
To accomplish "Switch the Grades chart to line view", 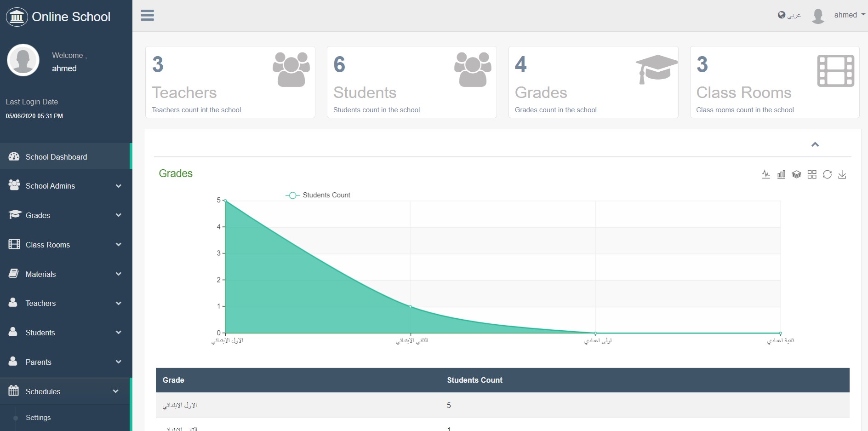I will tap(766, 174).
